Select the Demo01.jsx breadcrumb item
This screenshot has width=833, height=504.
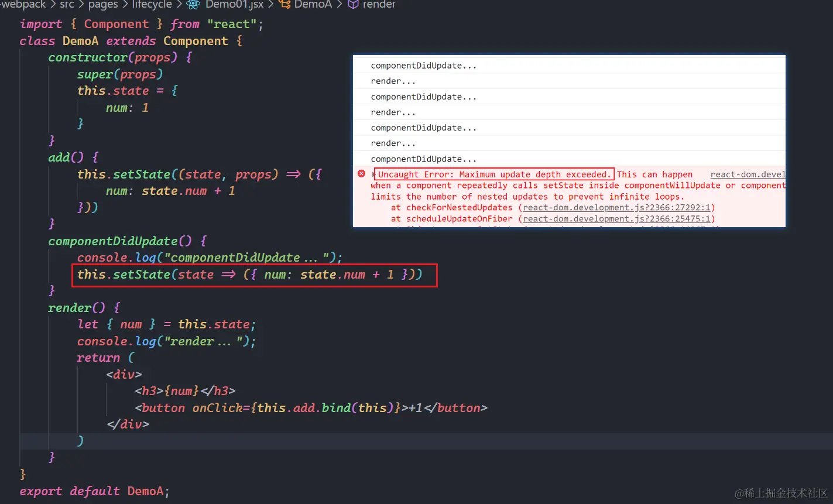pyautogui.click(x=234, y=5)
